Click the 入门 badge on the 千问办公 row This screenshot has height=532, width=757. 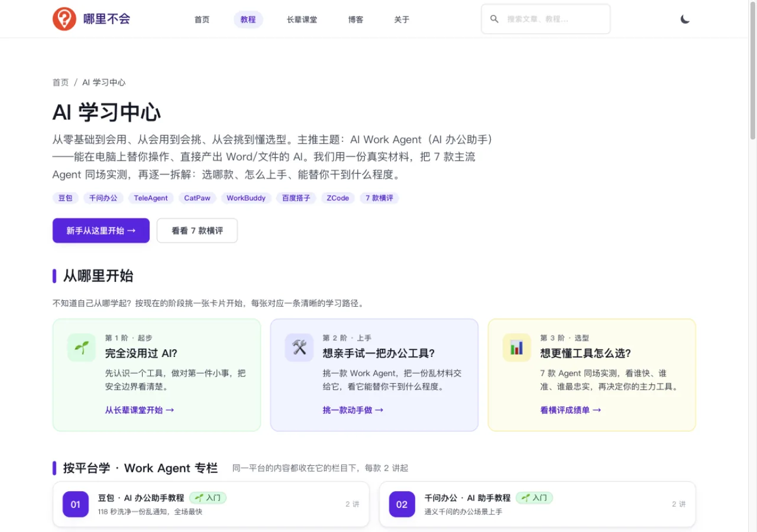(535, 498)
